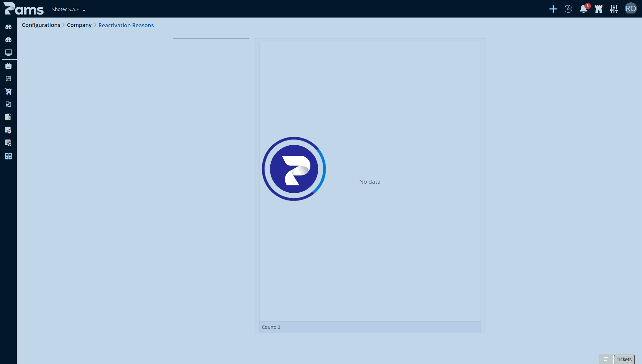This screenshot has height=364, width=642.
Task: Select the monitor screen sidebar icon
Action: pos(8,53)
